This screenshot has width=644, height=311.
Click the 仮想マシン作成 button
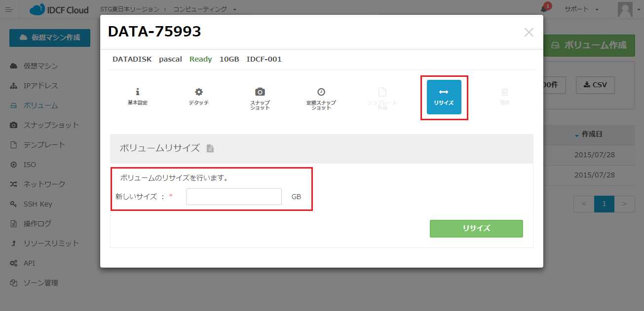[50, 37]
